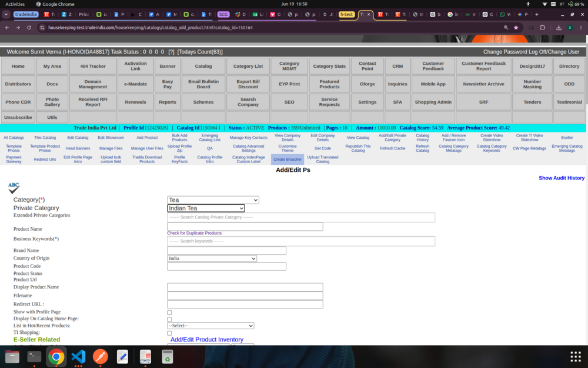Click the Redirect URL input field
588x368 pixels.
pyautogui.click(x=245, y=304)
